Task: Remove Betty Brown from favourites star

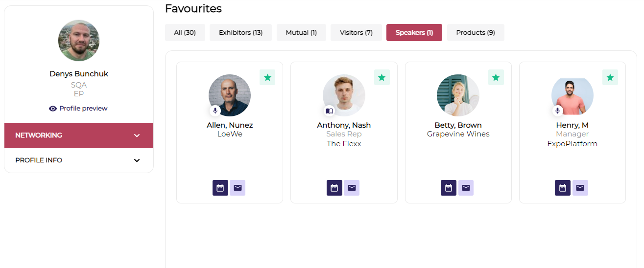Action: tap(496, 77)
